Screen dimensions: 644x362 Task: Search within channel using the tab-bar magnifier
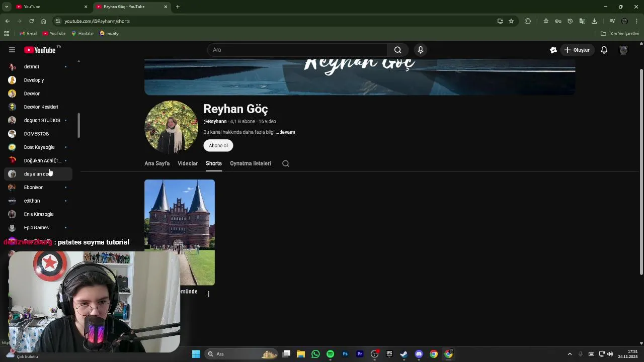click(x=286, y=163)
